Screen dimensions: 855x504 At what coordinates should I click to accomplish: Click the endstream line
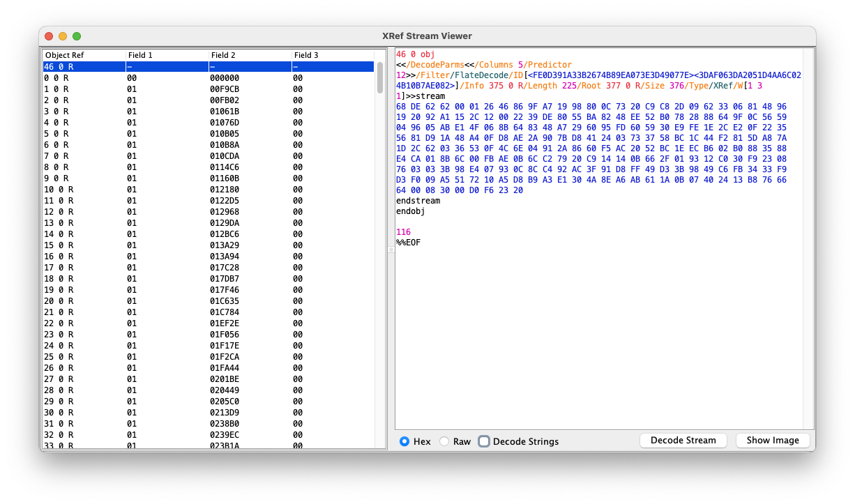tap(418, 201)
